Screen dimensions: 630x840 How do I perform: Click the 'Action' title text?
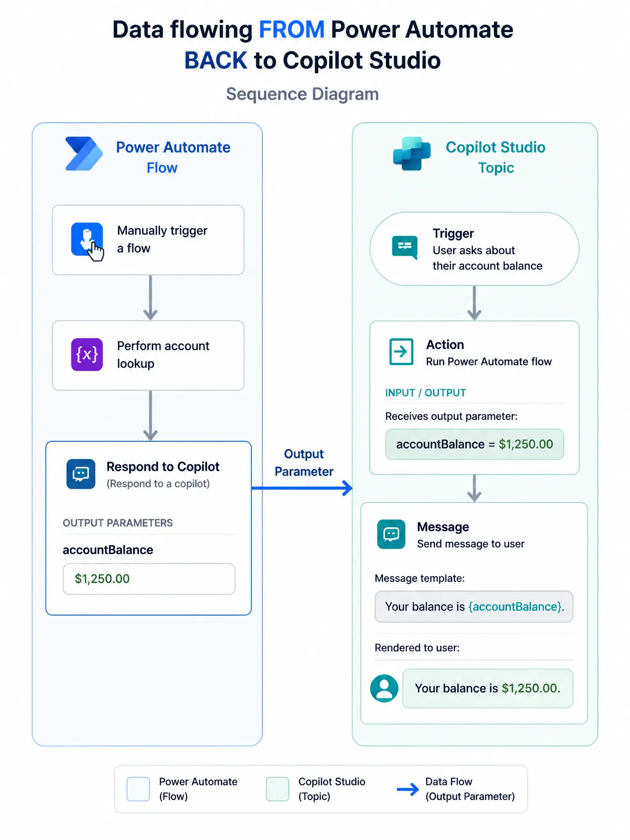445,345
